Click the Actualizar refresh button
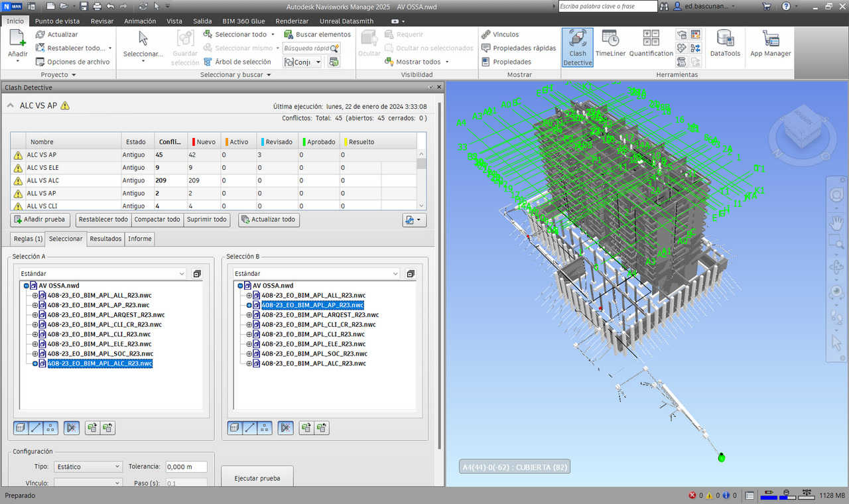The image size is (849, 504). [x=56, y=34]
